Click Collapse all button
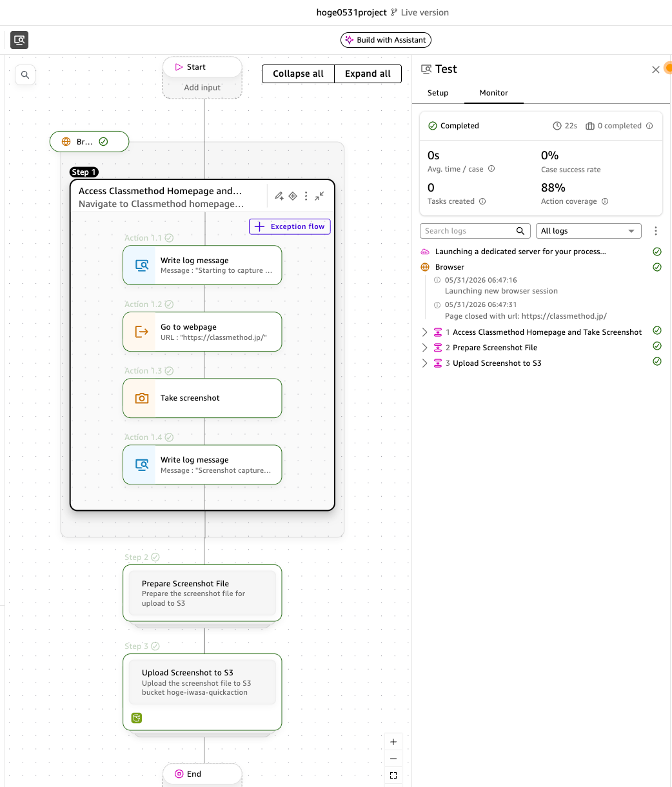 [298, 74]
